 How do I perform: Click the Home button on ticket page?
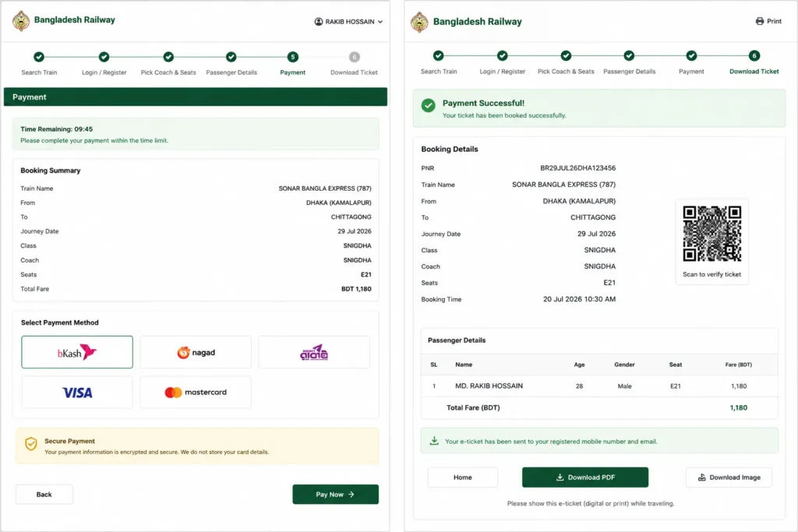pyautogui.click(x=463, y=477)
